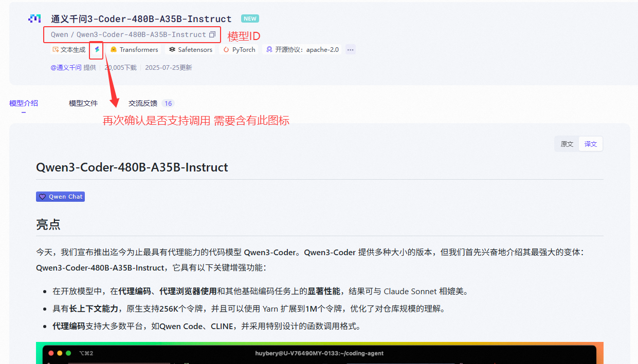Expand additional model metadata with the ... control
The height and width of the screenshot is (364, 638).
point(350,49)
